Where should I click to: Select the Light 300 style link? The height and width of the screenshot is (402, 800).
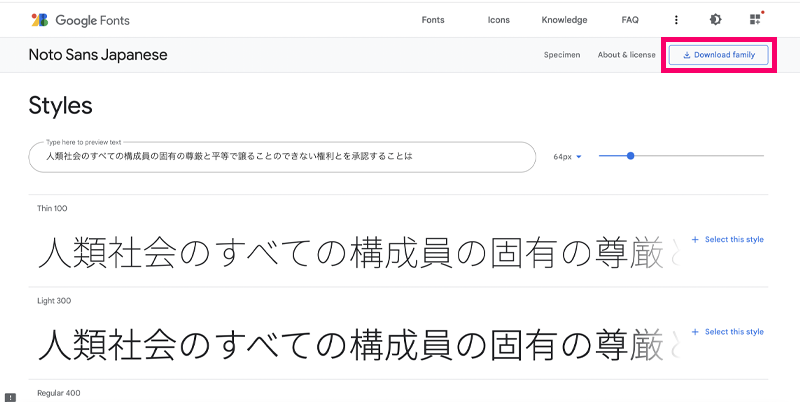(734, 332)
